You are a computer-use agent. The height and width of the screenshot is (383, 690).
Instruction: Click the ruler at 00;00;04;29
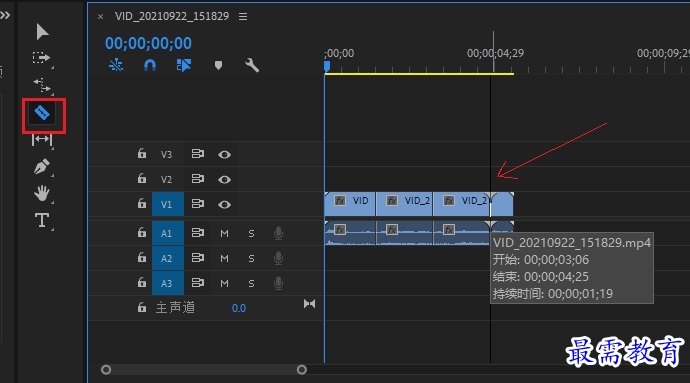click(x=495, y=53)
